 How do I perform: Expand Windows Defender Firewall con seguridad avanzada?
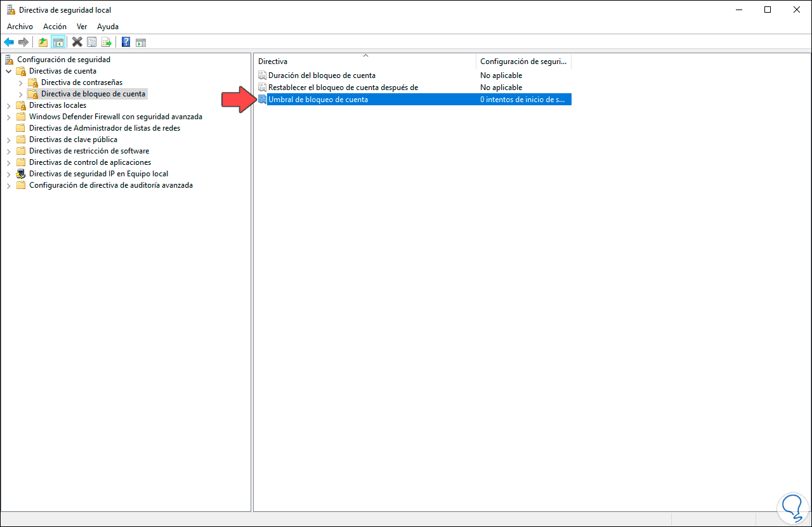coord(9,116)
